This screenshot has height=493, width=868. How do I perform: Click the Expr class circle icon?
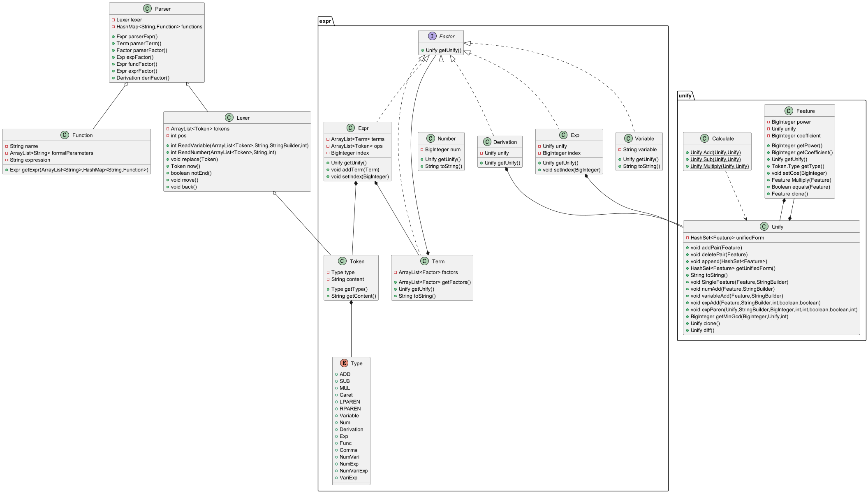[x=351, y=128]
